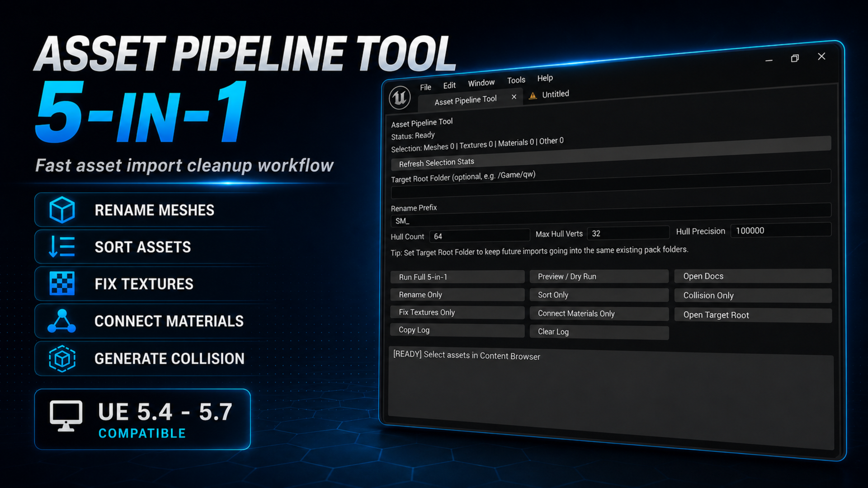This screenshot has height=488, width=868.
Task: Run the Full 5-in-1 process
Action: [x=458, y=277]
